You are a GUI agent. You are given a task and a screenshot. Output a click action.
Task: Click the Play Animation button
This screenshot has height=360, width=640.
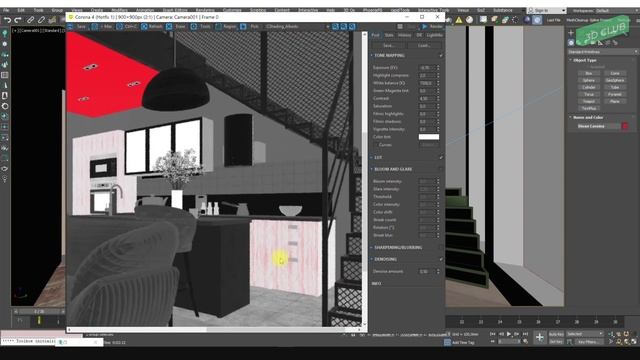coord(509,334)
